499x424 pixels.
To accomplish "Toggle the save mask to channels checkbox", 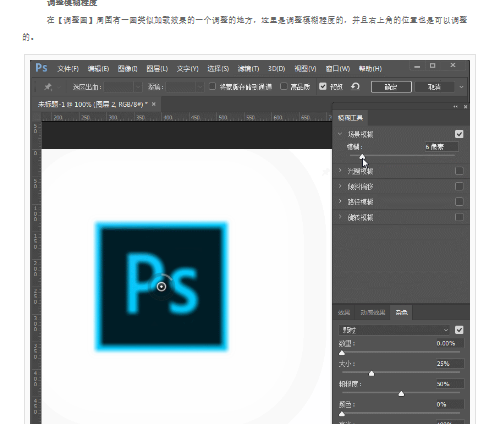I will 212,87.
